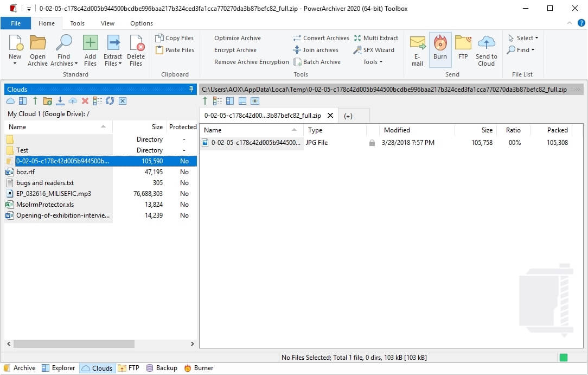Click the Encrypt Archive button
This screenshot has height=375, width=588.
pos(235,50)
